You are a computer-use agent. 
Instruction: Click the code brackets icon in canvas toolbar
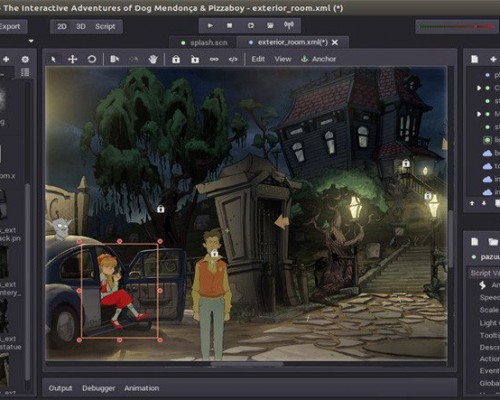tap(233, 59)
